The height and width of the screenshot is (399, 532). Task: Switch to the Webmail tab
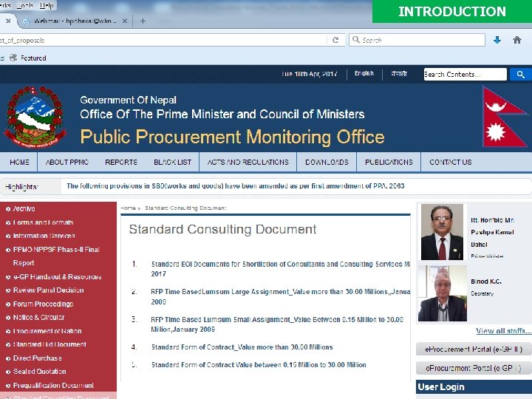pos(75,21)
